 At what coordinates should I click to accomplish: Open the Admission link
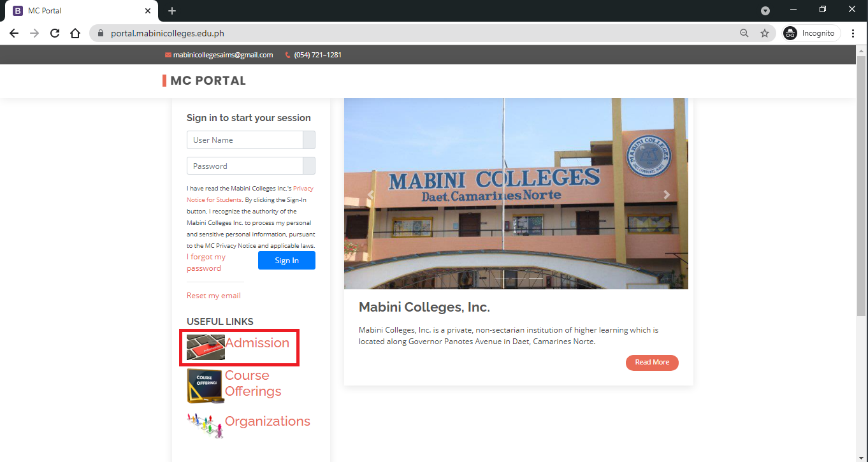pyautogui.click(x=257, y=343)
